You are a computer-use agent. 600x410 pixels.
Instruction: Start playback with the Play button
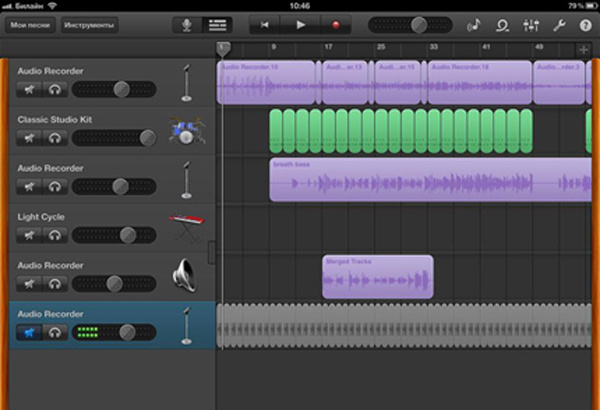300,25
